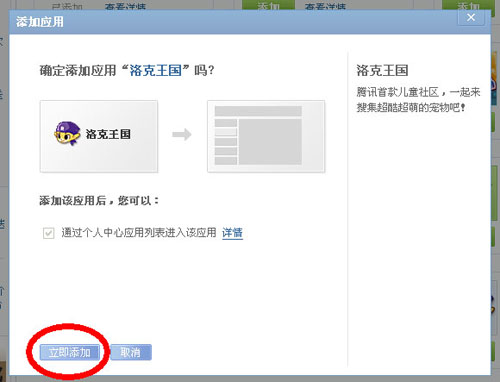The width and height of the screenshot is (500, 382).
Task: Click the blue 洛克王国 link in the question
Action: [x=155, y=70]
